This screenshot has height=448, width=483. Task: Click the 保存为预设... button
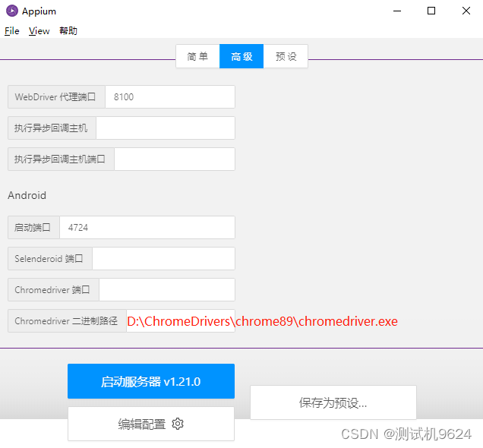(333, 402)
